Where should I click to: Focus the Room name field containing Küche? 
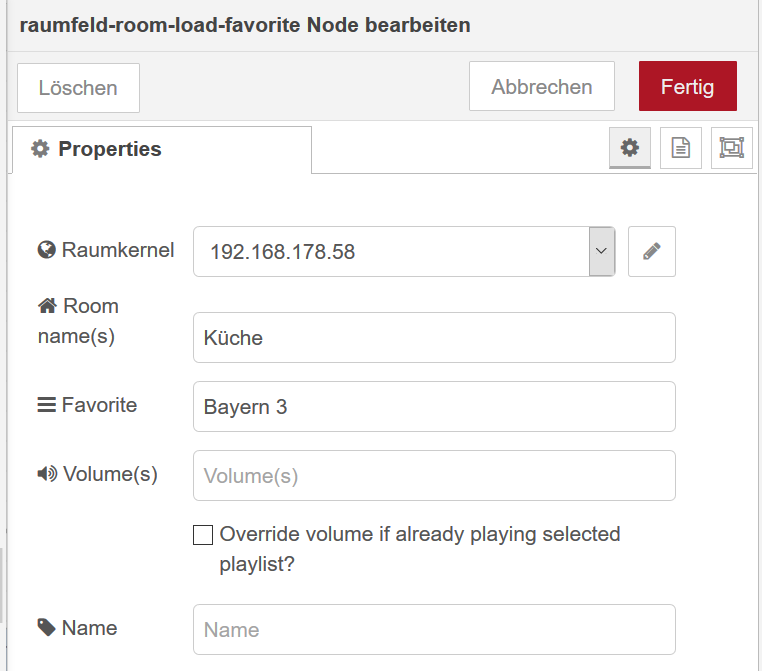point(434,337)
